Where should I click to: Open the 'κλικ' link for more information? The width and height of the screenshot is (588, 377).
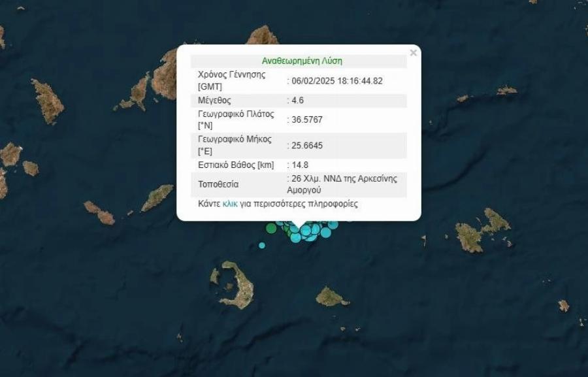pyautogui.click(x=230, y=204)
